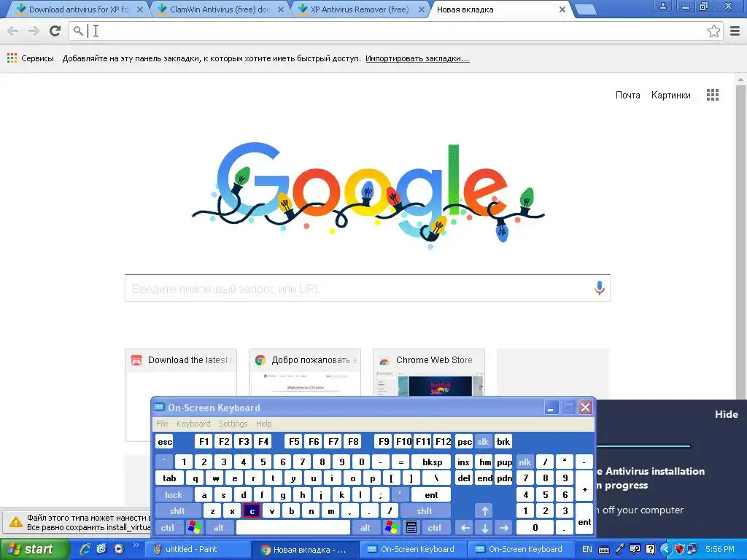The height and width of the screenshot is (560, 747).
Task: Click the bksp key
Action: tap(432, 462)
